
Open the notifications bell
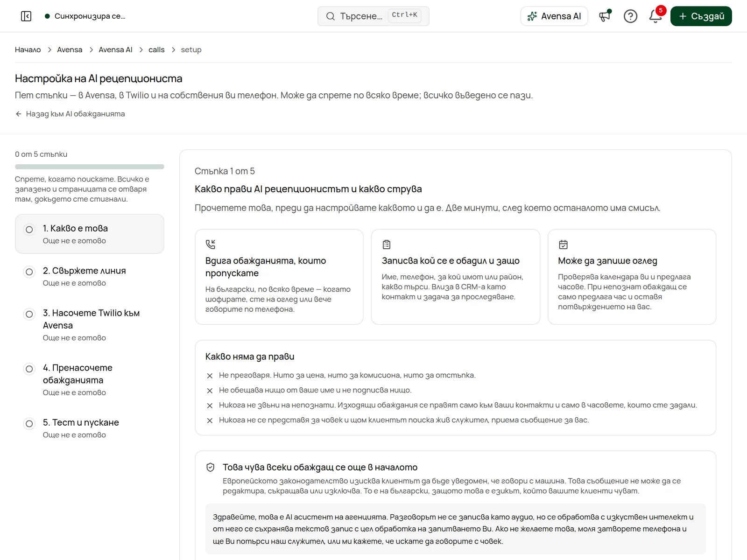[x=655, y=16]
